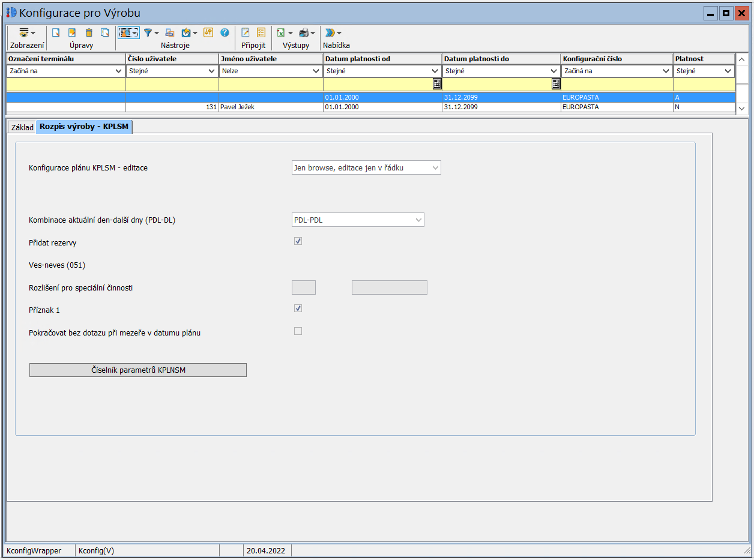Click the new record icon in Úpravy
Image resolution: width=754 pixels, height=560 pixels.
click(56, 33)
